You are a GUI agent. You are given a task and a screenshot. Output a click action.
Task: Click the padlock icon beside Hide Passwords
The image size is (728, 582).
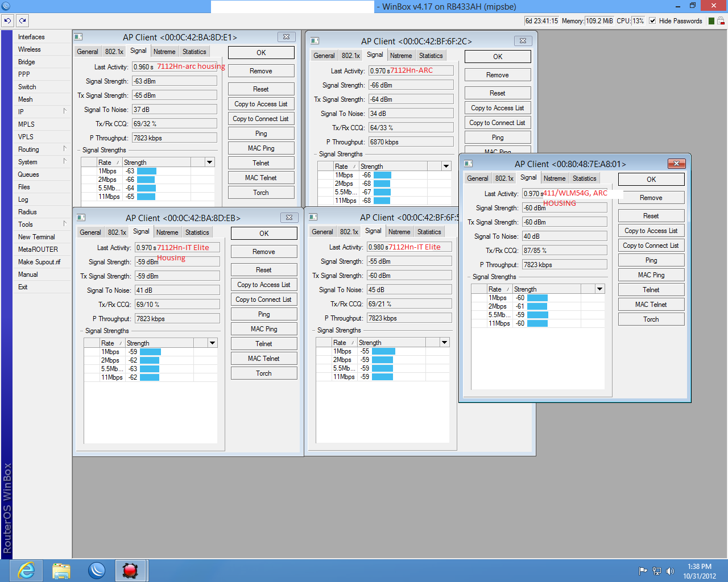721,21
